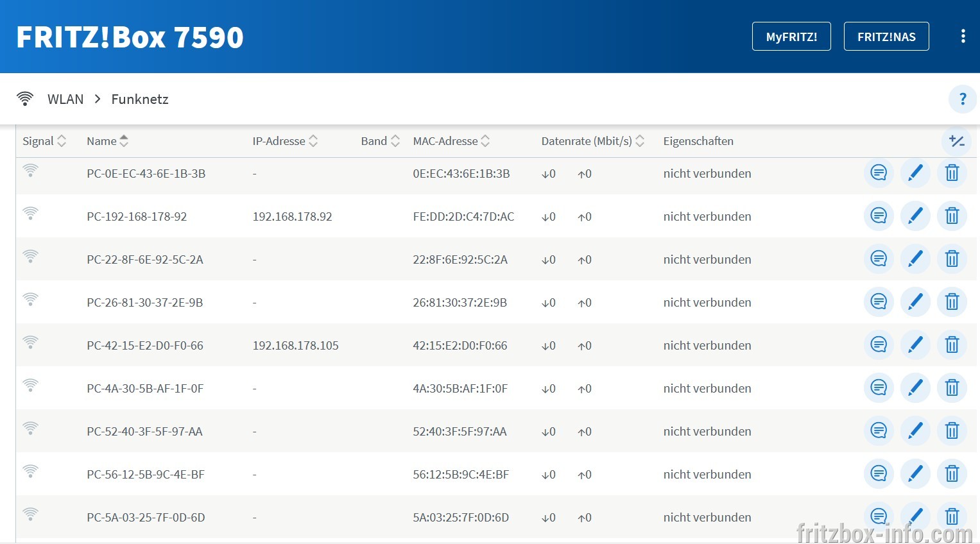Image resolution: width=980 pixels, height=544 pixels.
Task: Click MAC address 4A:30:5B:AF:1F:0F
Action: point(460,388)
